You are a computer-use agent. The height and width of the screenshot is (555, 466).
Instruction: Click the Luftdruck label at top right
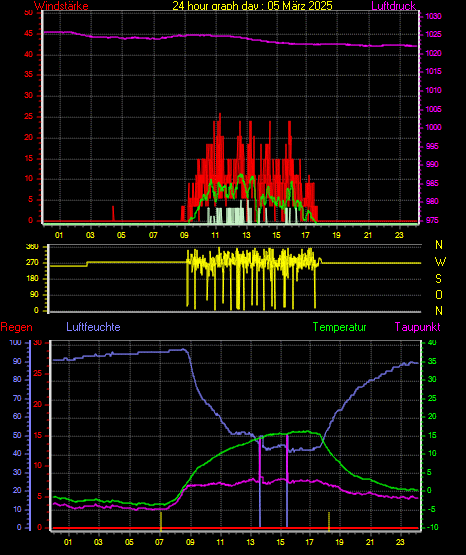click(393, 6)
